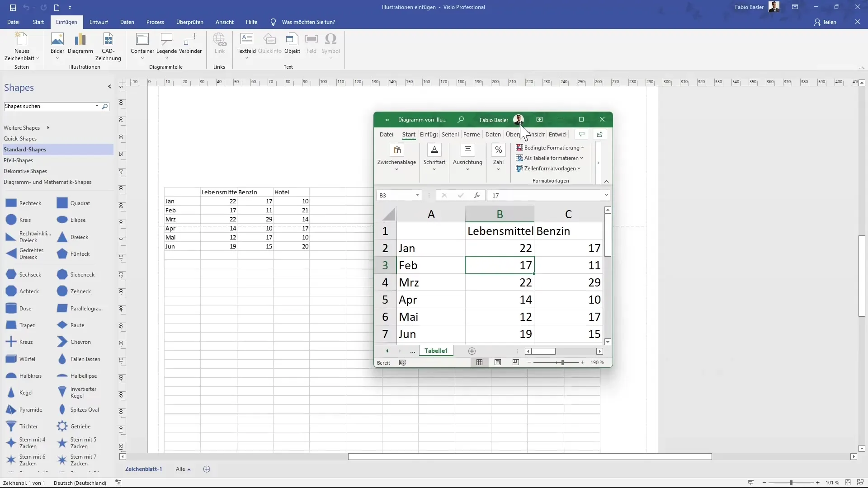The image size is (868, 488).
Task: Pick the Würfel shape
Action: tap(21, 359)
